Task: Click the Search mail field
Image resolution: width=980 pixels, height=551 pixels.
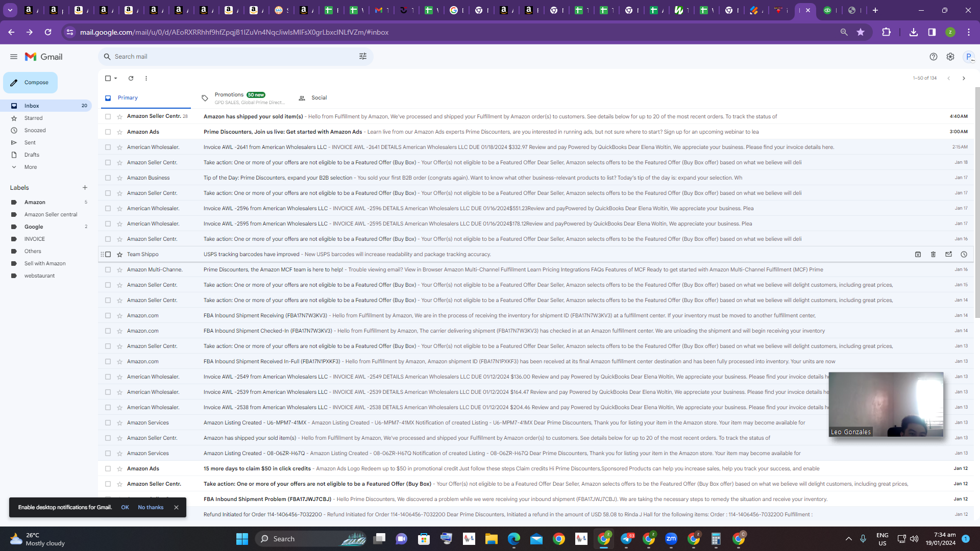Action: pyautogui.click(x=235, y=57)
